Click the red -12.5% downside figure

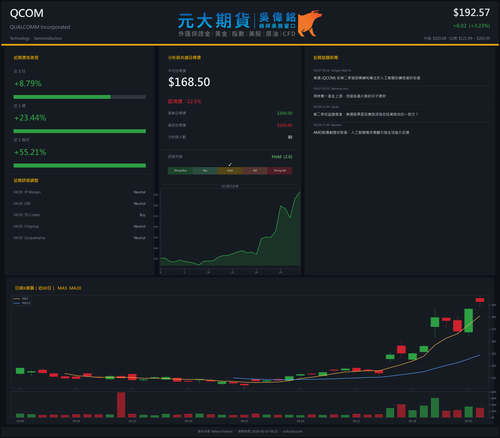click(193, 101)
